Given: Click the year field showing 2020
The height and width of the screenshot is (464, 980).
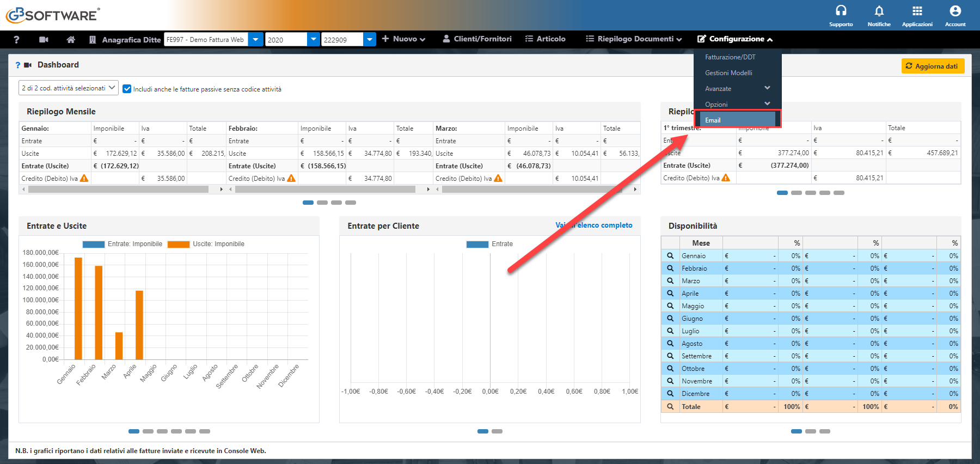Looking at the screenshot, I should (x=286, y=39).
